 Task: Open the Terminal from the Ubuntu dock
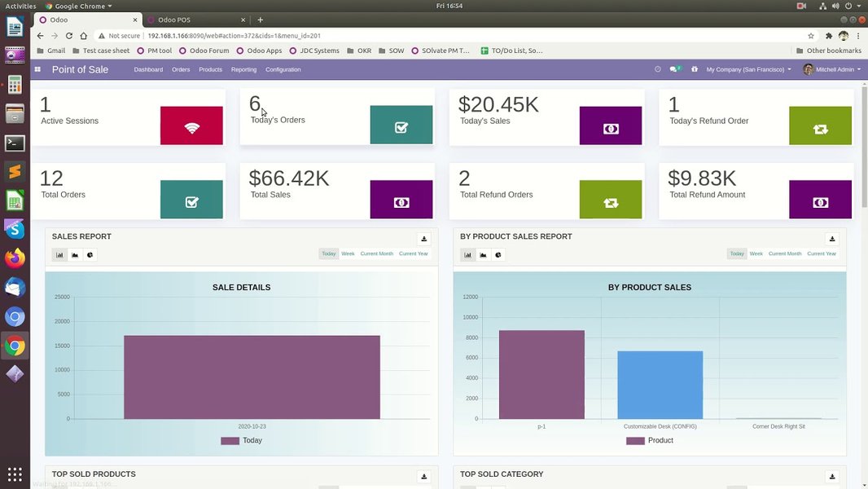pos(15,143)
